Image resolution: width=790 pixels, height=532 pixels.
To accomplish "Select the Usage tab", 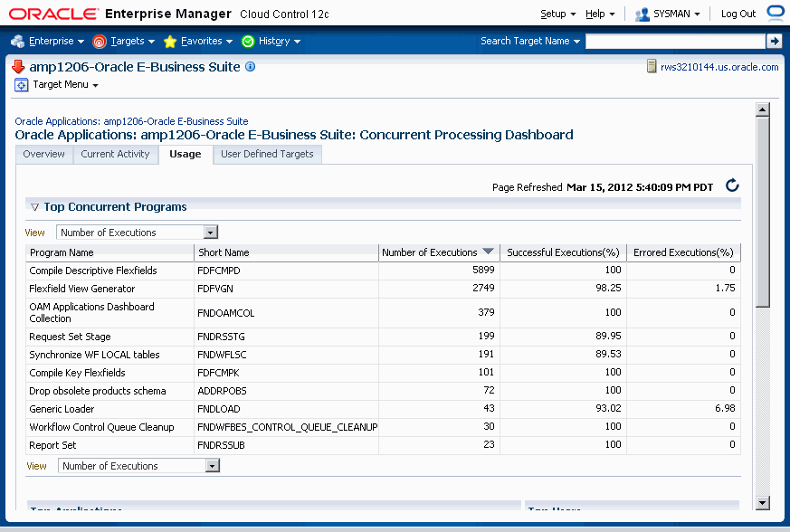I will [x=186, y=154].
